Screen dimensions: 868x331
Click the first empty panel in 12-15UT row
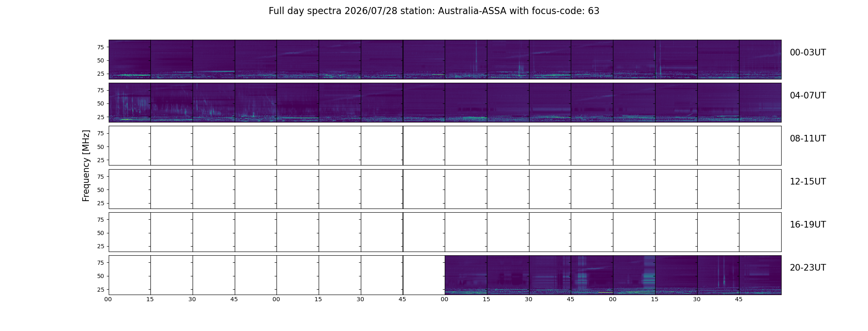pyautogui.click(x=130, y=189)
